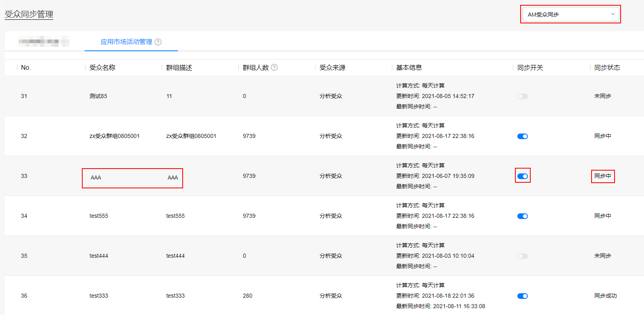Select the blurred first tab
The height and width of the screenshot is (315, 644).
click(44, 42)
